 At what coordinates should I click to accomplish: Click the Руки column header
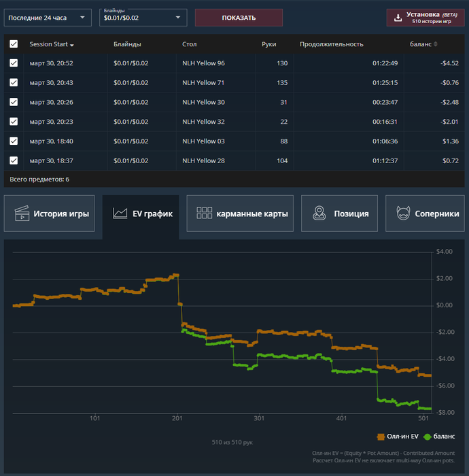268,44
